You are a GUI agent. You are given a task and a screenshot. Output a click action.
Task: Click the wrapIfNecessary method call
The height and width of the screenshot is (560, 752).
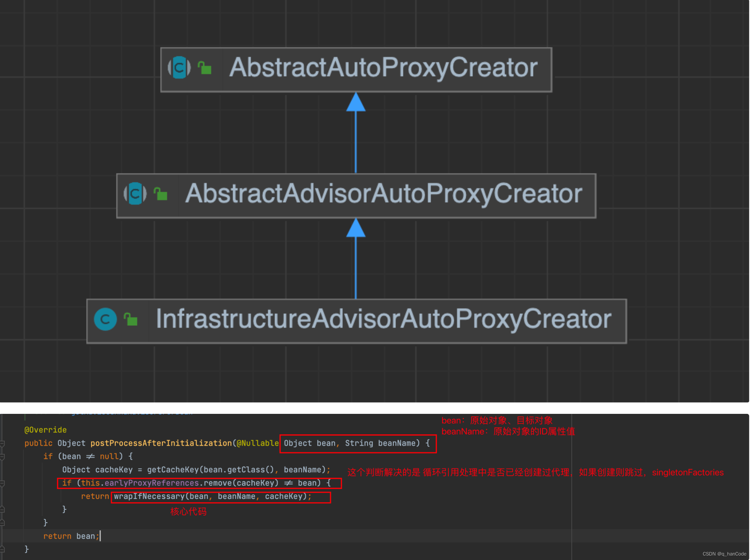click(x=149, y=497)
